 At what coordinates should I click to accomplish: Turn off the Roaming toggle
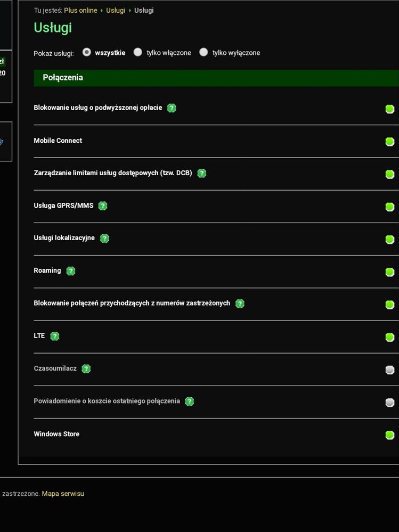389,272
